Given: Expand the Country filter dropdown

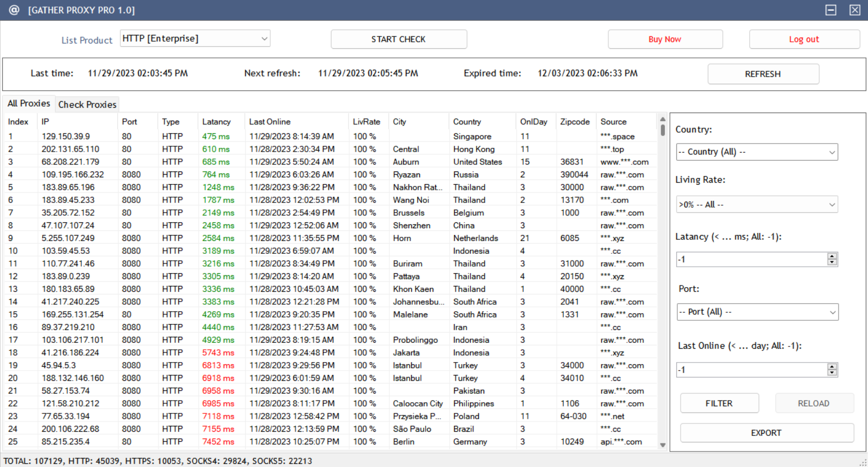Looking at the screenshot, I should click(757, 152).
